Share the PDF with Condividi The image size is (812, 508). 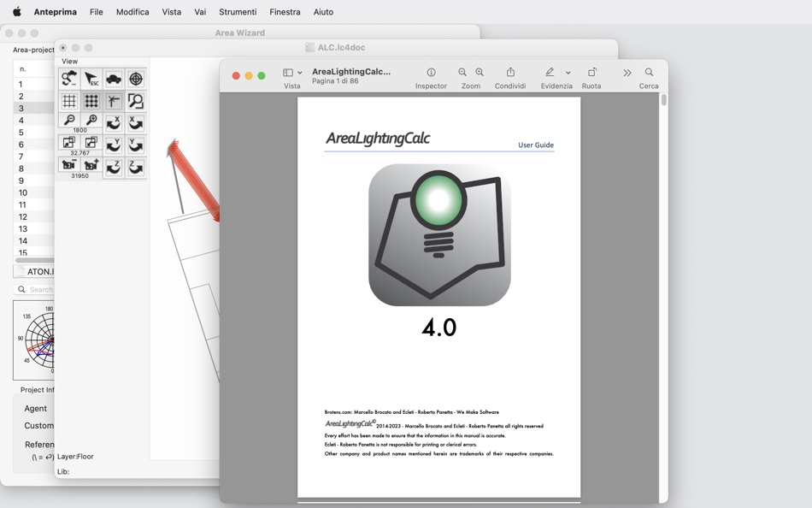510,72
